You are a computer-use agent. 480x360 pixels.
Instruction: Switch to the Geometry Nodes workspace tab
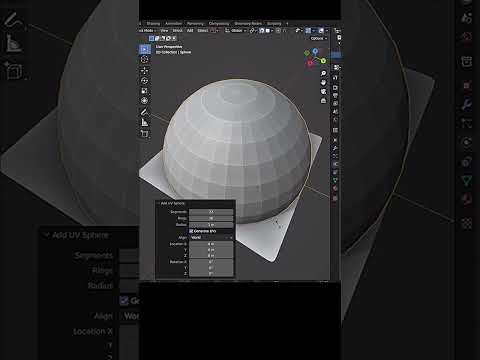[248, 23]
